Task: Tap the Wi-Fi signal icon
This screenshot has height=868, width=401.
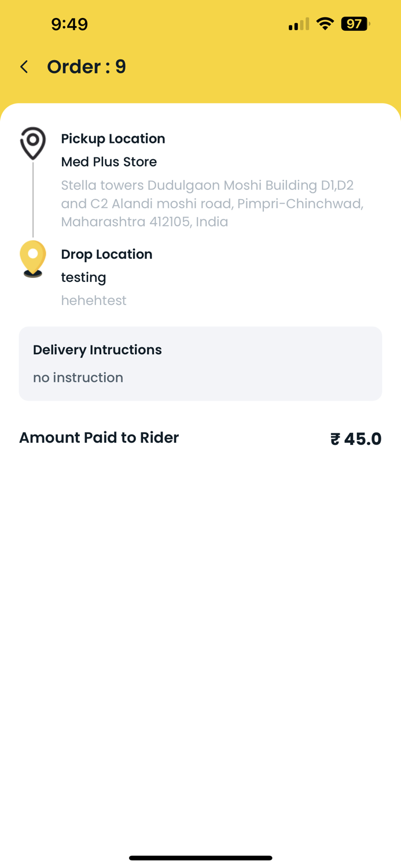Action: tap(325, 24)
